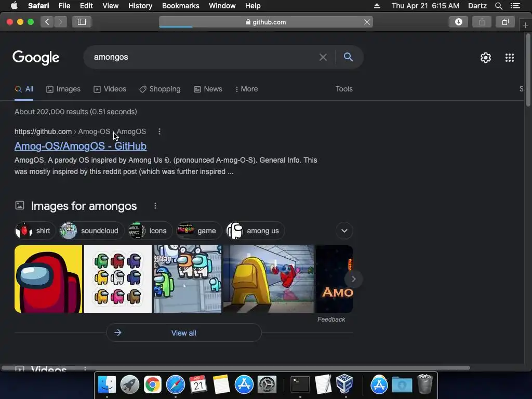The width and height of the screenshot is (532, 399).
Task: Filter images by the icons chip
Action: [150, 231]
